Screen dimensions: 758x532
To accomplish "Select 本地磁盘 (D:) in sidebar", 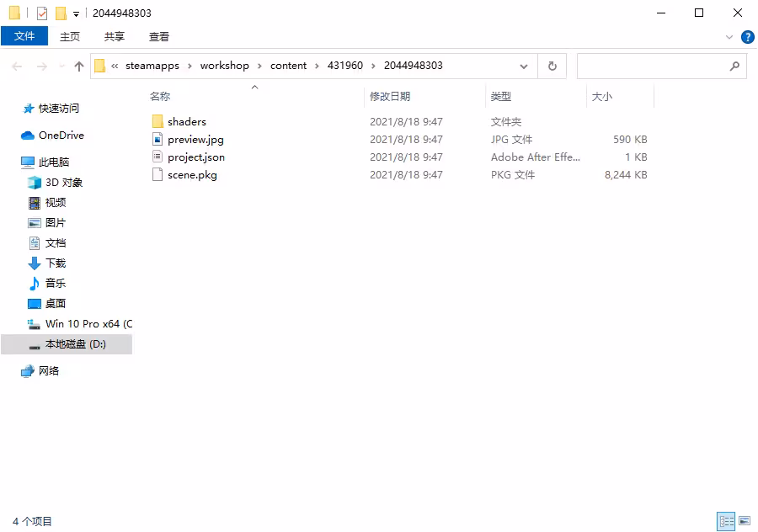I will pos(67,344).
